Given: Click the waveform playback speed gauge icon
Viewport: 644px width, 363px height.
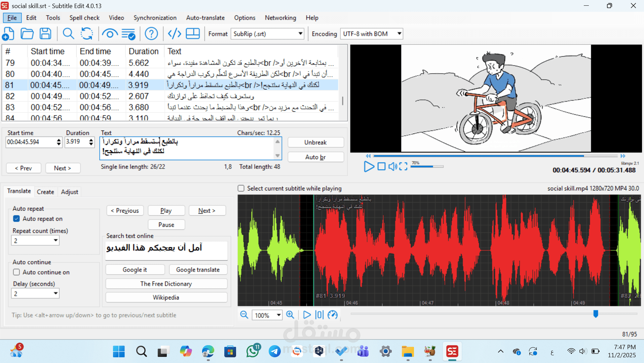Looking at the screenshot, I should tap(333, 315).
